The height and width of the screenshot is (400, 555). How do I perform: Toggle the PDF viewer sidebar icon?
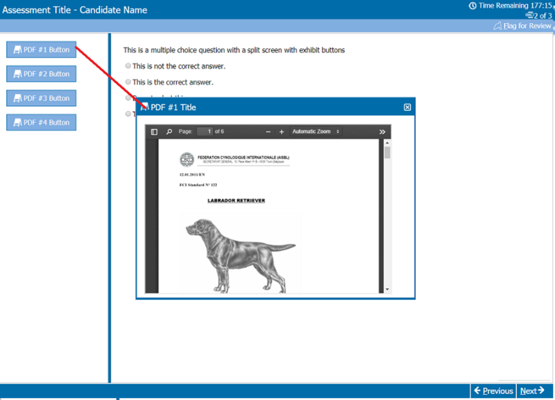click(x=154, y=132)
